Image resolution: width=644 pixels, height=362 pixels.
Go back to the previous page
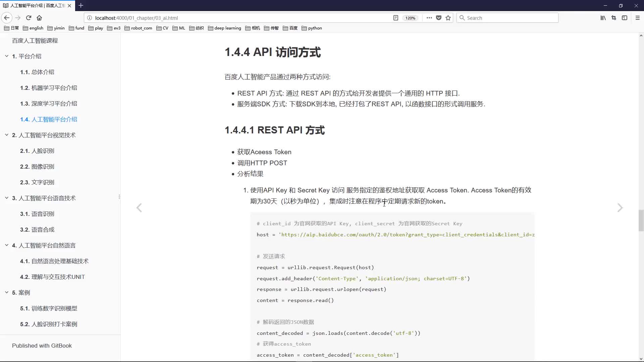[7, 18]
